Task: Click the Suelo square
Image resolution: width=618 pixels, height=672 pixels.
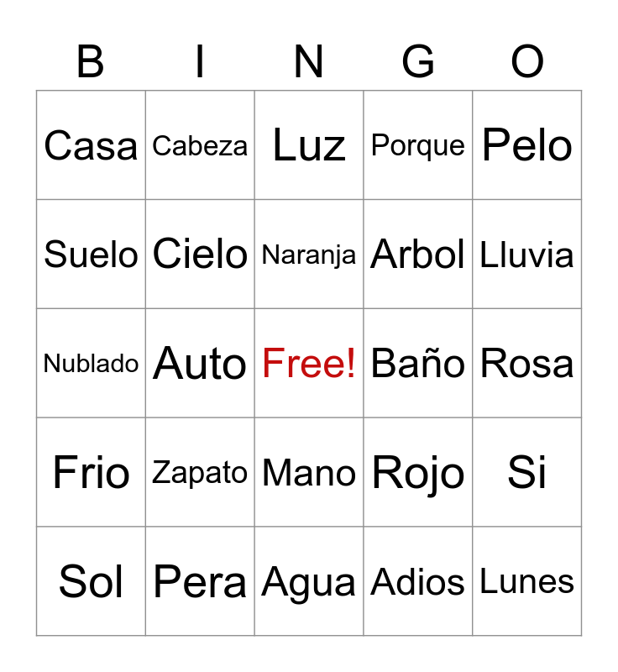Action: (91, 254)
